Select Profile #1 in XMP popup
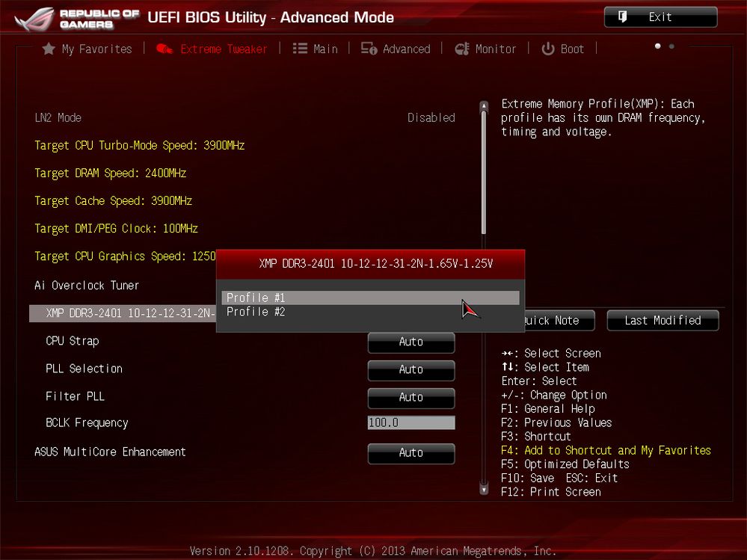The image size is (747, 560). [x=370, y=298]
